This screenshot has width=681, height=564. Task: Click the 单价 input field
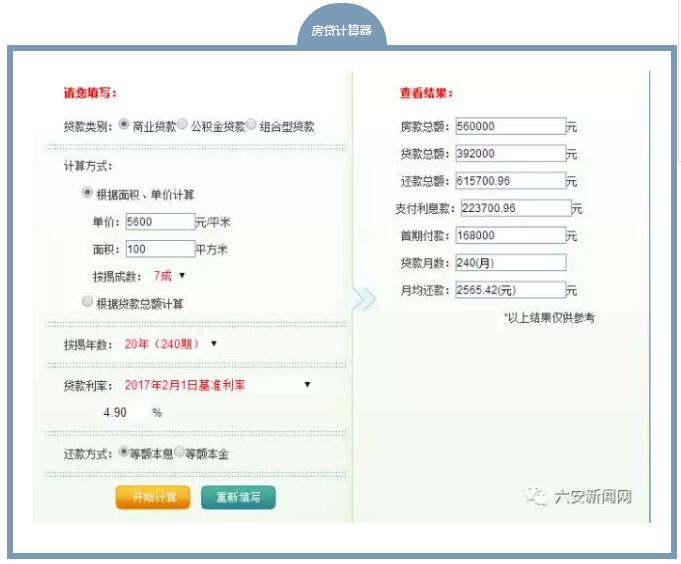coord(160,221)
